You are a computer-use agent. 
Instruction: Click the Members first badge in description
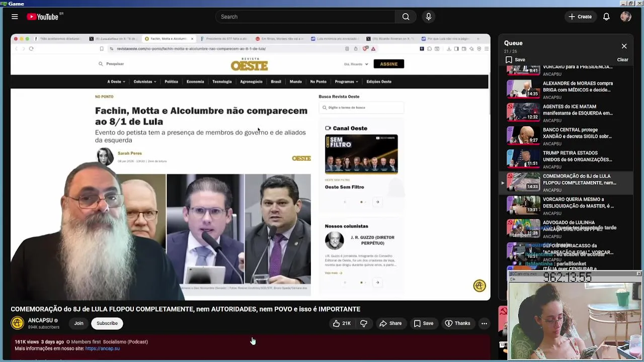tap(84, 342)
